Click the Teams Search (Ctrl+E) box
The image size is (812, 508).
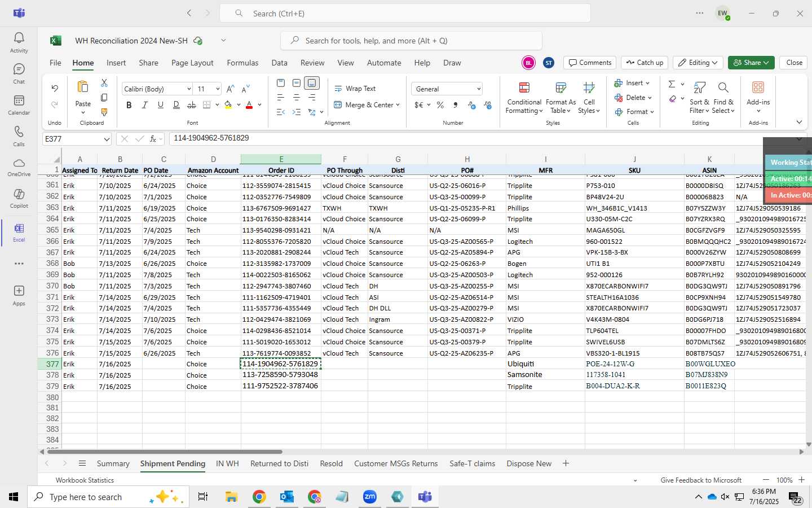405,14
